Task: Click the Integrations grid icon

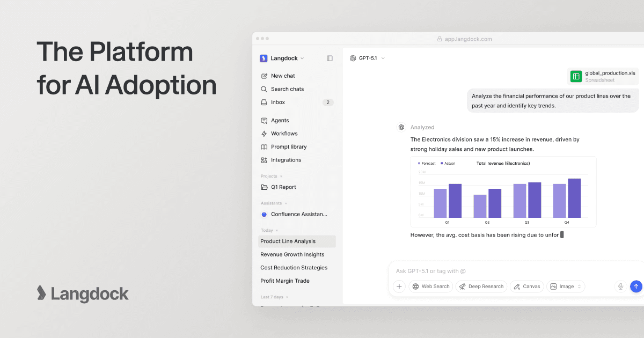Action: [x=264, y=160]
